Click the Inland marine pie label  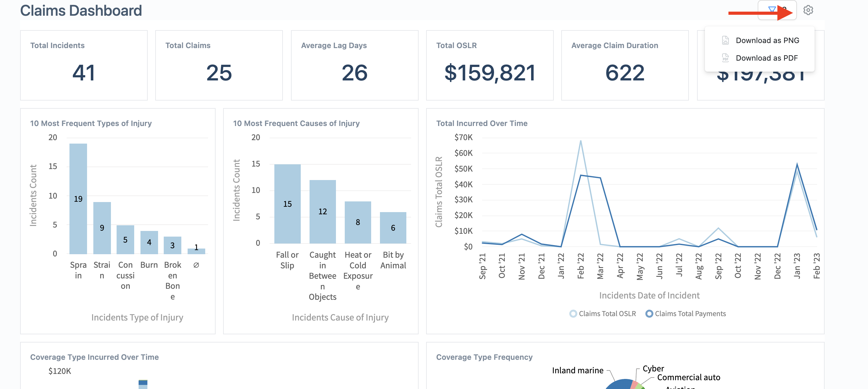point(578,370)
